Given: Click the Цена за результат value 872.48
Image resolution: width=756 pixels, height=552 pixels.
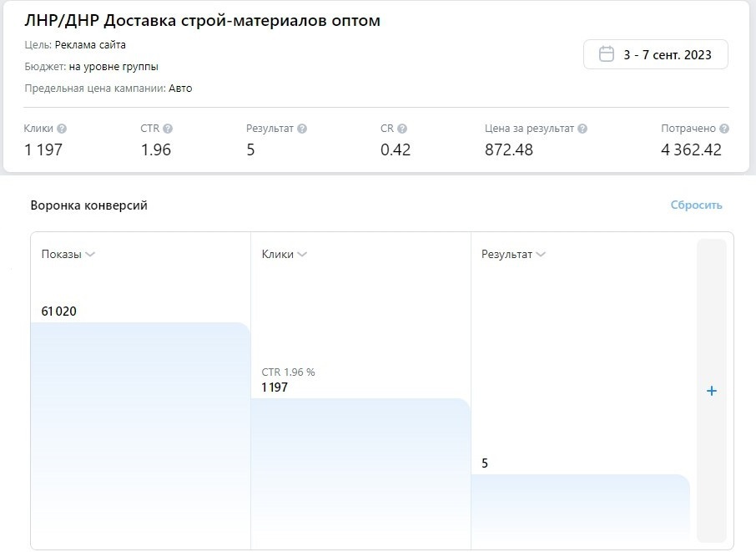Looking at the screenshot, I should tap(509, 150).
